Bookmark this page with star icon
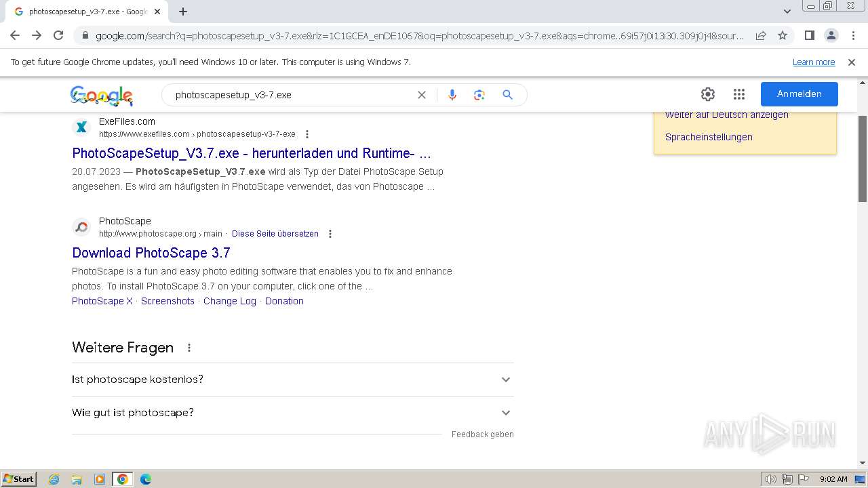Viewport: 868px width, 488px height. point(783,35)
